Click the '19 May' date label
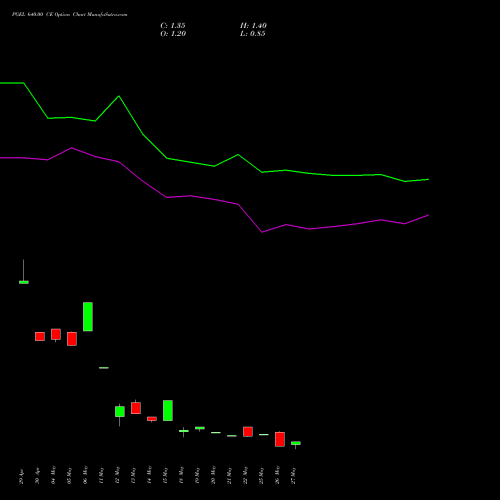 pos(197,475)
